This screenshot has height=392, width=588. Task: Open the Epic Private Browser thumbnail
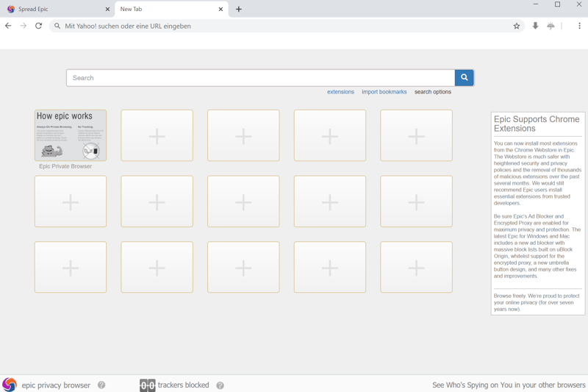71,135
